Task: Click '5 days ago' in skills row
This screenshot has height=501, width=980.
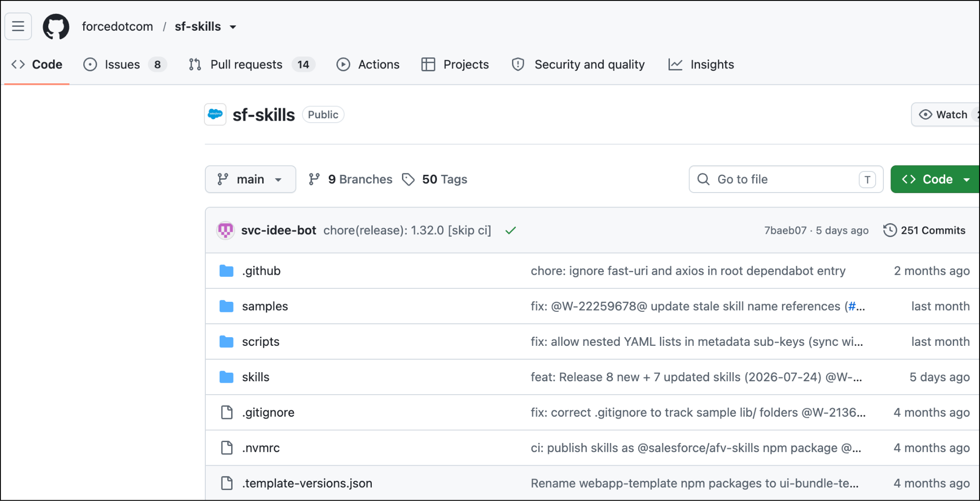Action: (939, 377)
